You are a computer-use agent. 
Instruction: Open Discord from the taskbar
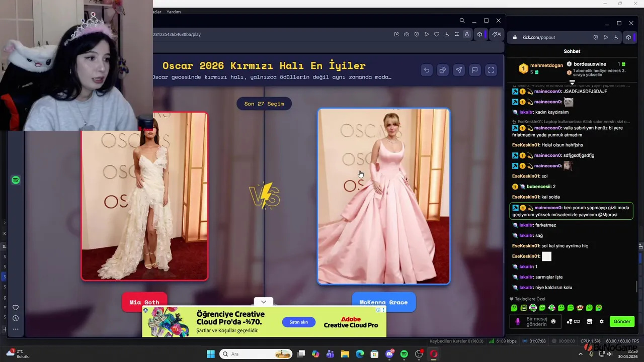pyautogui.click(x=389, y=354)
